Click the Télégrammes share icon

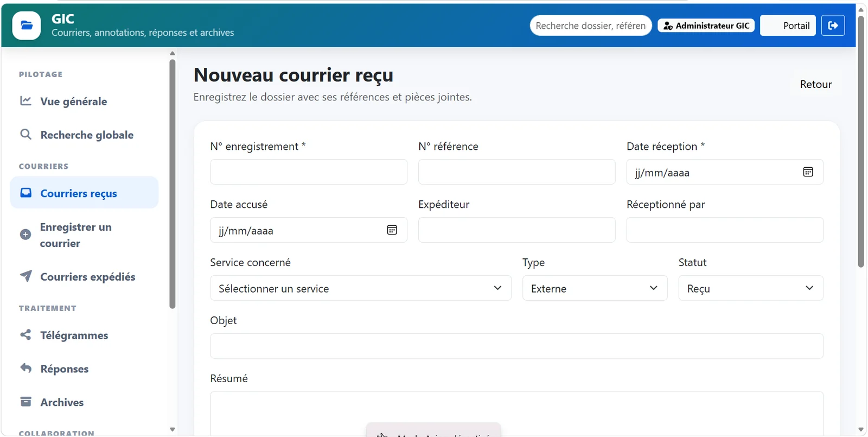click(25, 334)
